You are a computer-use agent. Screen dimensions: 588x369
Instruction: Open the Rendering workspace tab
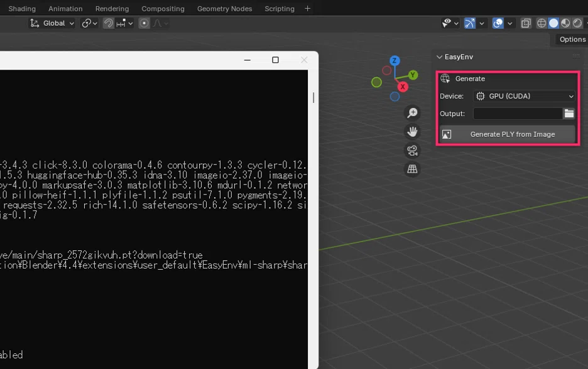pyautogui.click(x=112, y=9)
